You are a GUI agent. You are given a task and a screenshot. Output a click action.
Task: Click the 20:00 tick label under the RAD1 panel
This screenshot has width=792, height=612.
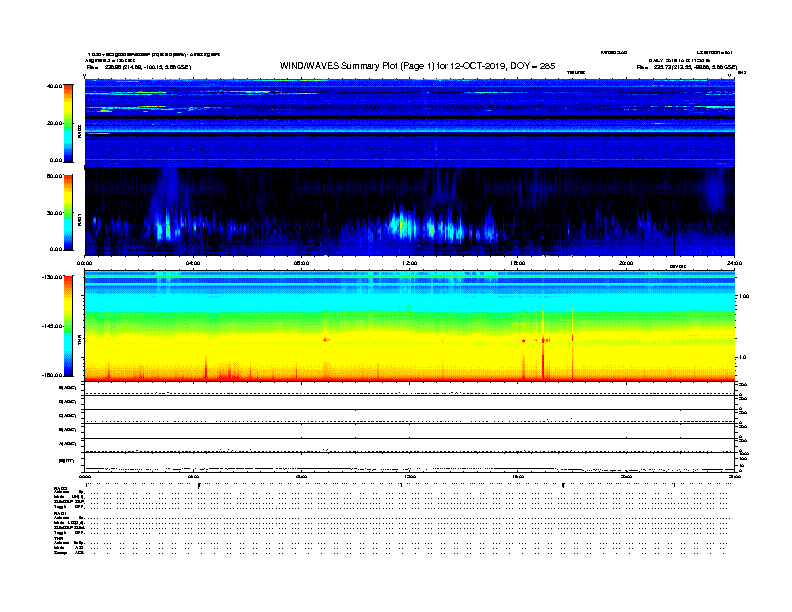pos(626,263)
